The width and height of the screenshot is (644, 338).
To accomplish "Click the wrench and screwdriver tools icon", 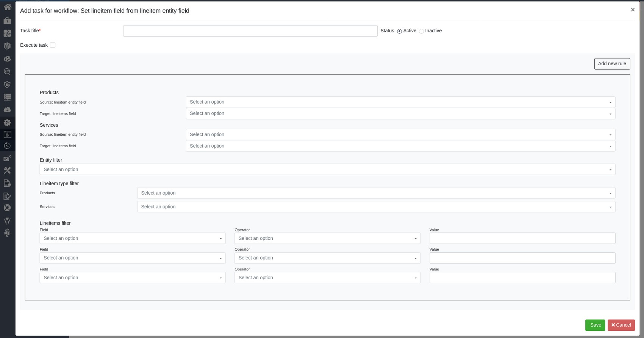I will (x=7, y=170).
